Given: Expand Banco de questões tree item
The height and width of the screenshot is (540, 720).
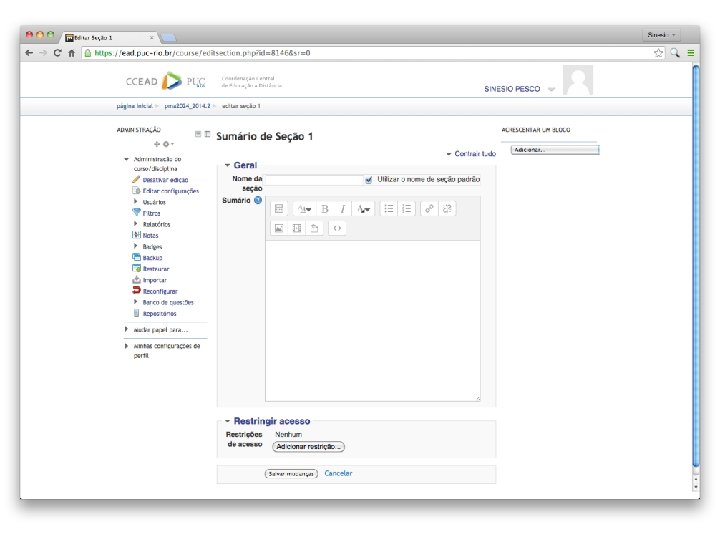Looking at the screenshot, I should 135,302.
